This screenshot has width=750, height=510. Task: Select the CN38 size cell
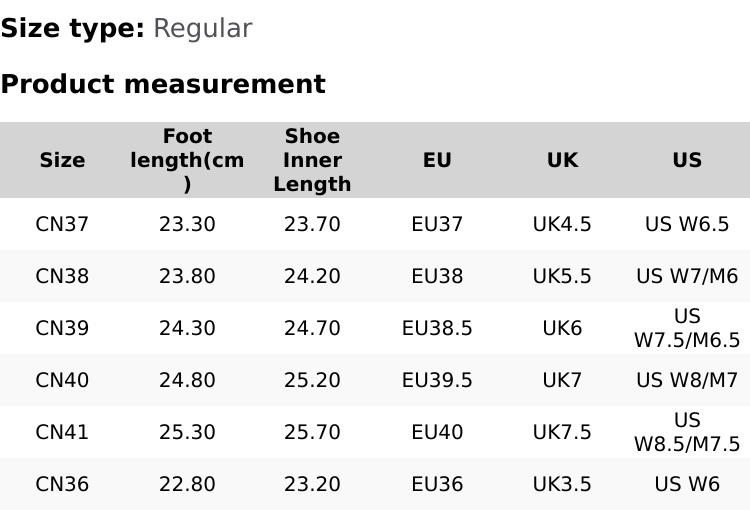tap(62, 276)
